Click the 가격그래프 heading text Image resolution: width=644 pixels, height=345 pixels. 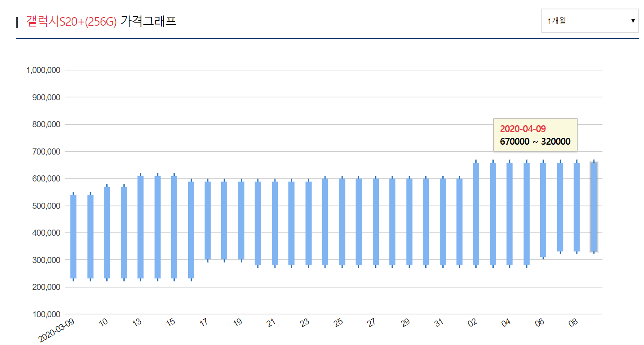(x=148, y=21)
